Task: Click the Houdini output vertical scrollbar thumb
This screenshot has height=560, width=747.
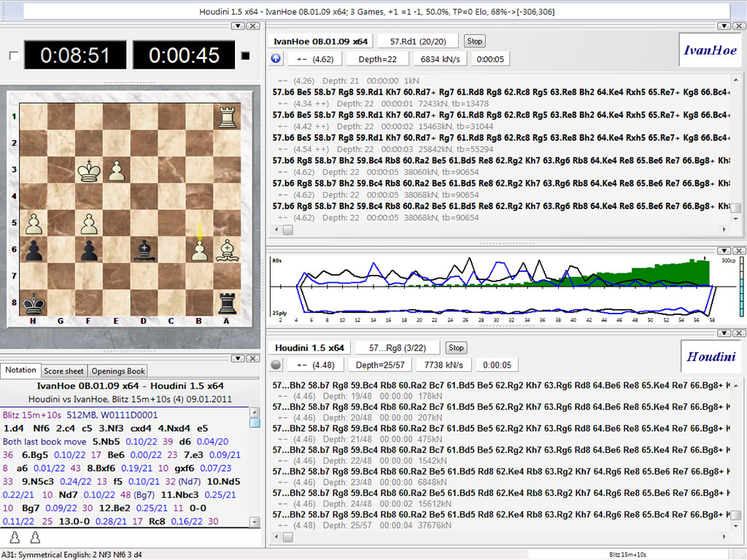Action: (736, 515)
